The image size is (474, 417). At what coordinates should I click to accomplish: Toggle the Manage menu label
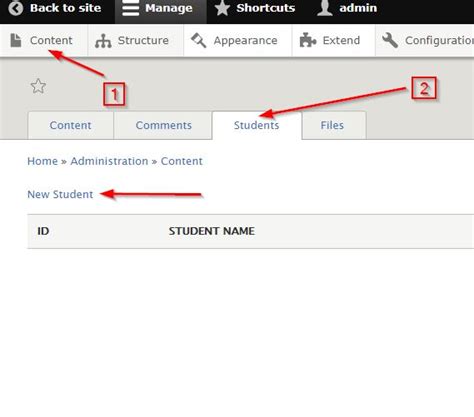[x=169, y=8]
